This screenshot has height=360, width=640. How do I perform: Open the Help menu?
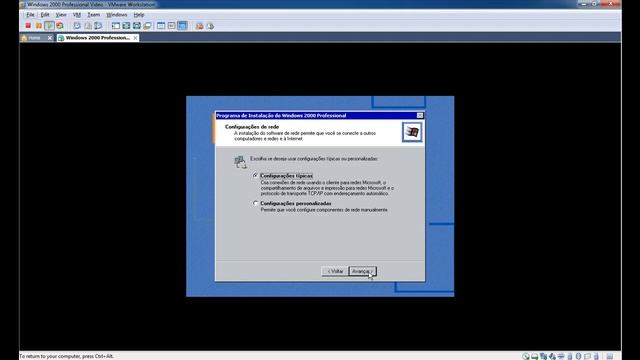(139, 15)
